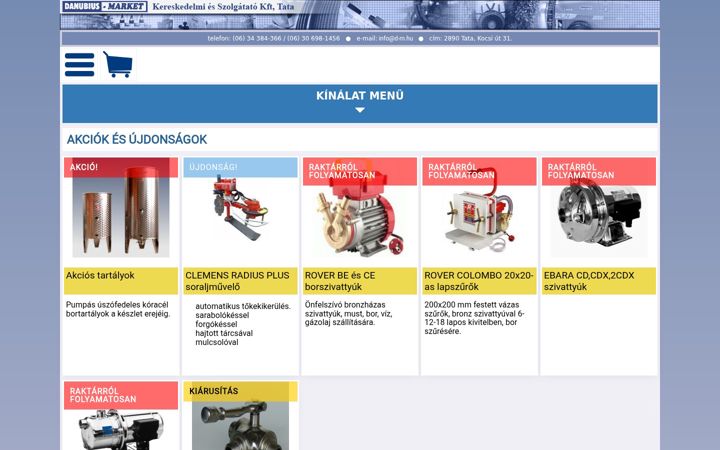Open the Clemens Radius Plus product image

pos(240,209)
